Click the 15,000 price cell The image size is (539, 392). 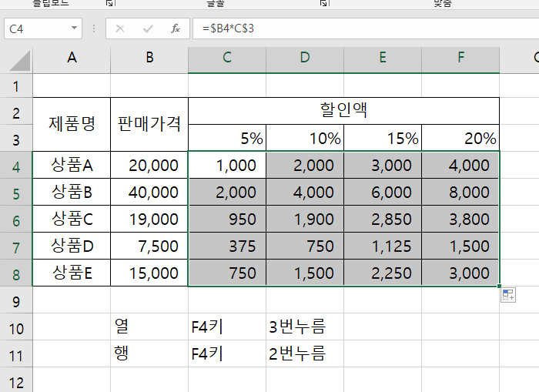point(149,273)
